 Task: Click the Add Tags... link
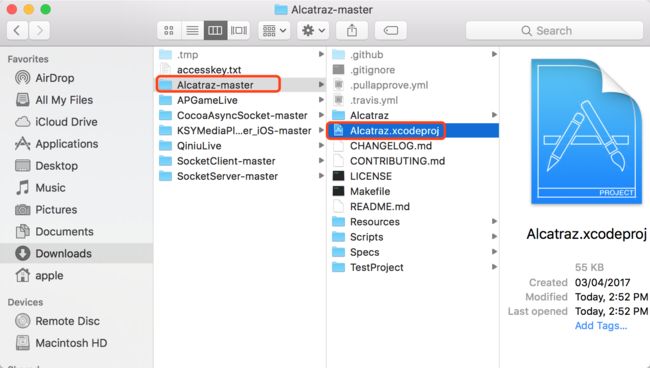601,326
